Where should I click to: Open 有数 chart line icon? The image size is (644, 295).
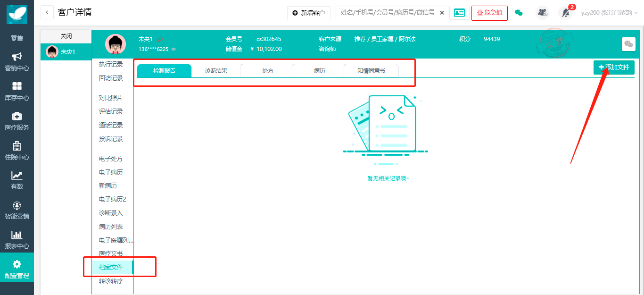point(17,175)
